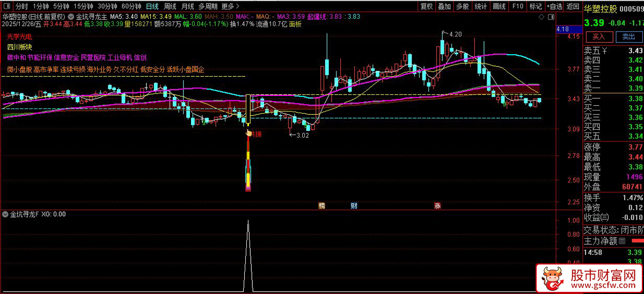The image size is (644, 294).
Task: Open the 多周期 multi-period view
Action: click(x=208, y=6)
